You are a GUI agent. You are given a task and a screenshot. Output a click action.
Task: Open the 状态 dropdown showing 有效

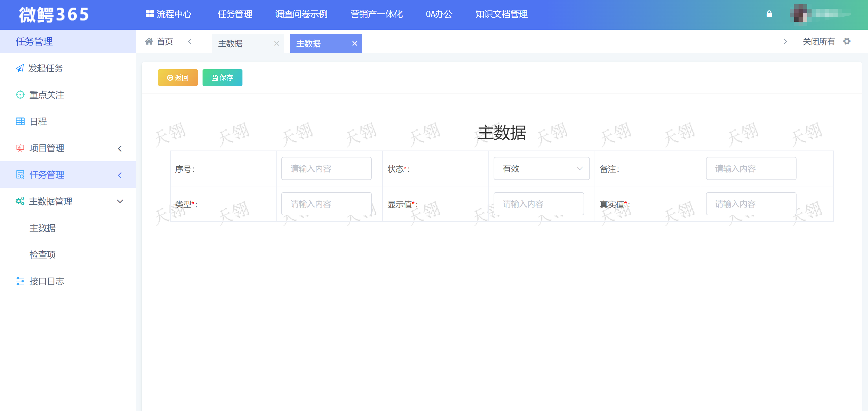[x=541, y=168]
